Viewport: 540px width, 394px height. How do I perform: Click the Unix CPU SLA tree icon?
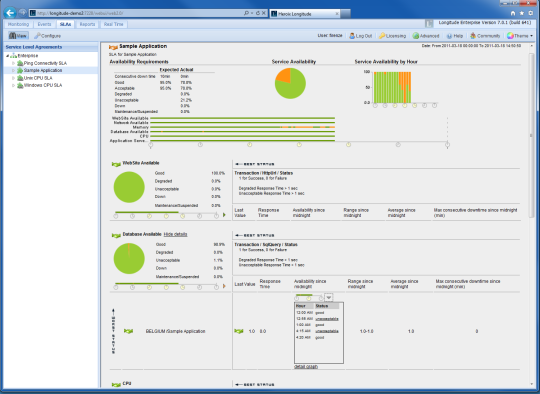20,78
